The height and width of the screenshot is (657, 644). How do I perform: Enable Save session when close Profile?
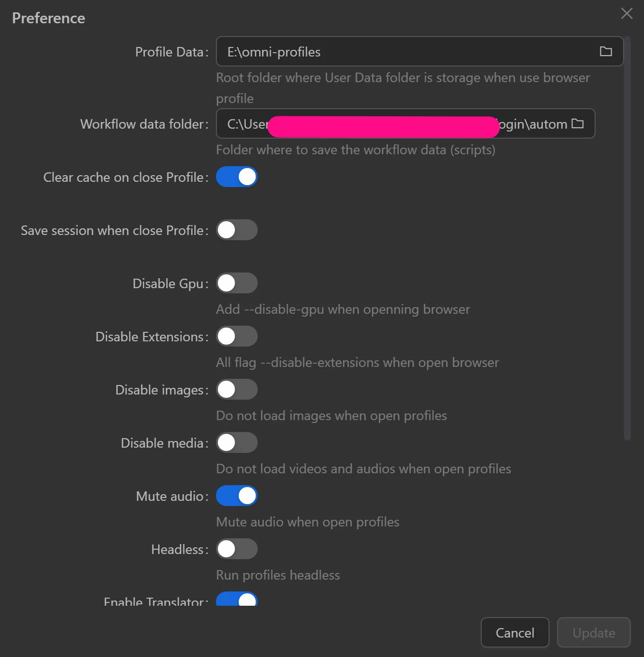coord(237,230)
